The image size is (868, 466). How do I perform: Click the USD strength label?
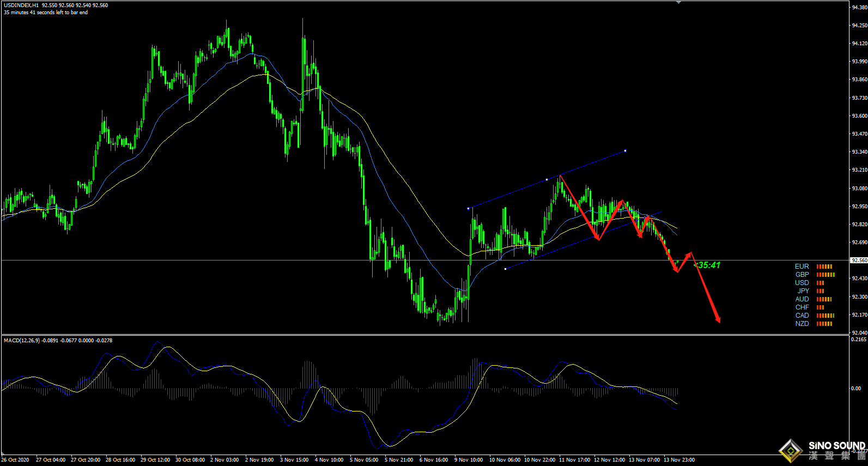(802, 283)
